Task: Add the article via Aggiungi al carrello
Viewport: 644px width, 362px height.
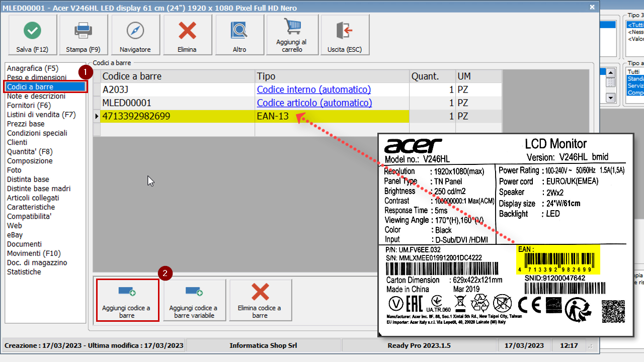Action: 292,35
